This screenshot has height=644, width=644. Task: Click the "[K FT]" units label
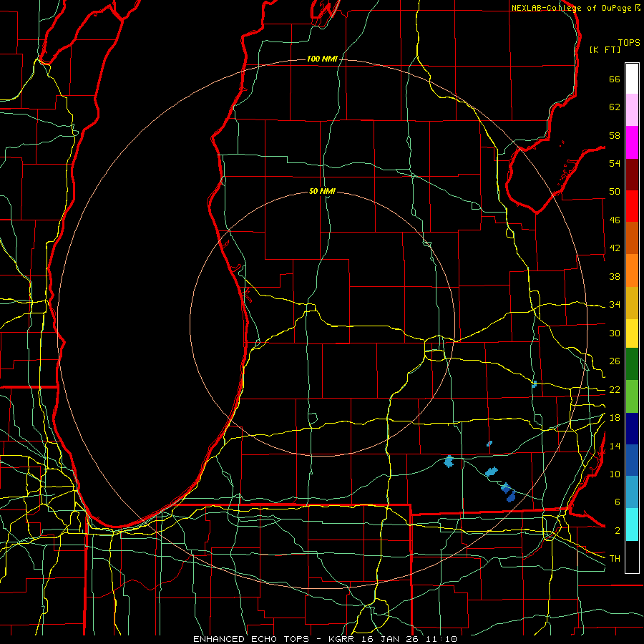(605, 49)
